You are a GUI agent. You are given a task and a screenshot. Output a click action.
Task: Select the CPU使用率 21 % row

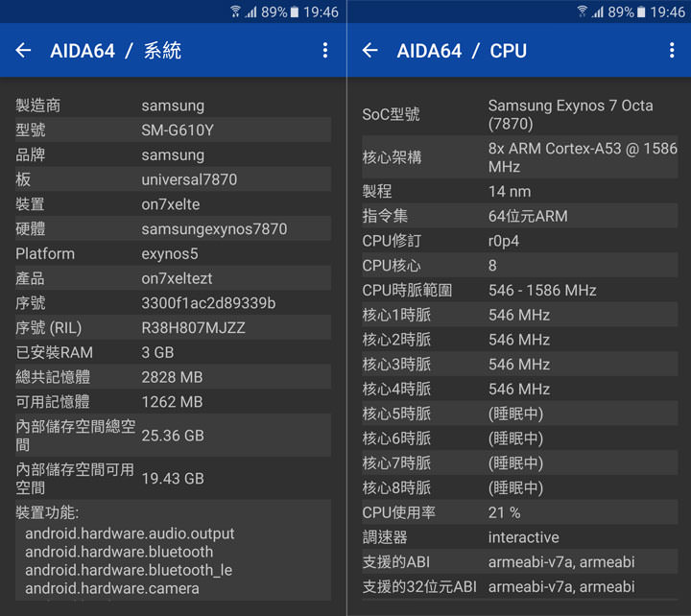pyautogui.click(x=519, y=512)
